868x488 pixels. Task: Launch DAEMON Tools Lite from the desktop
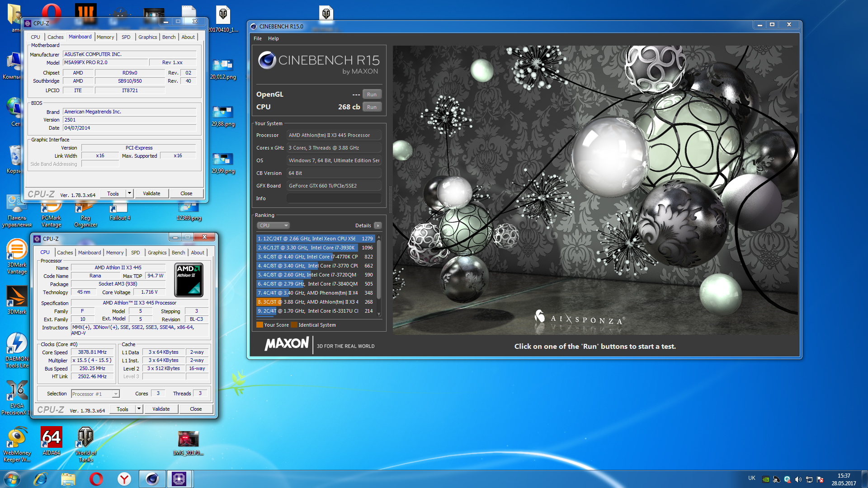coord(17,351)
